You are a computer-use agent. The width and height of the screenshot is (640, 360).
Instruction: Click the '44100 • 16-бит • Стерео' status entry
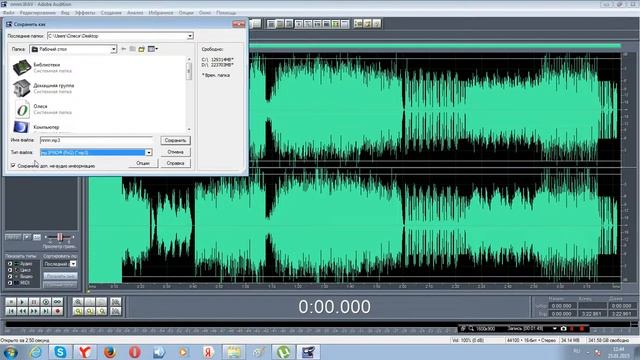(x=531, y=340)
